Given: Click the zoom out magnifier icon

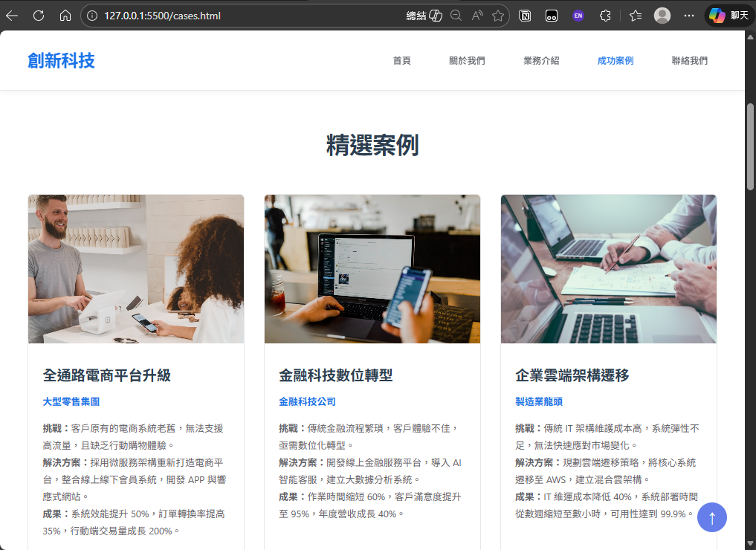Looking at the screenshot, I should pyautogui.click(x=456, y=16).
